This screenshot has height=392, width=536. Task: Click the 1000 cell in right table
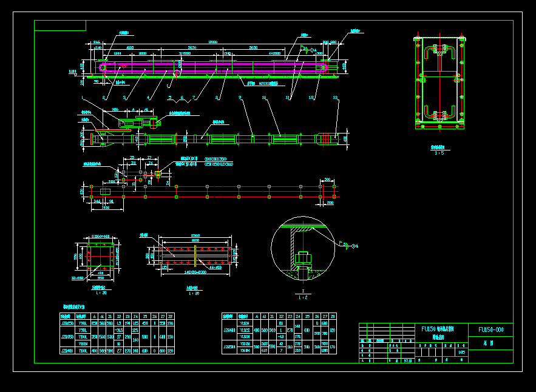coord(324,351)
